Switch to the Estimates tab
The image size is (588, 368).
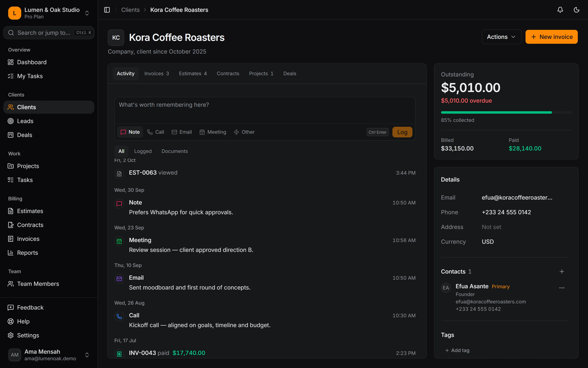[x=193, y=74]
